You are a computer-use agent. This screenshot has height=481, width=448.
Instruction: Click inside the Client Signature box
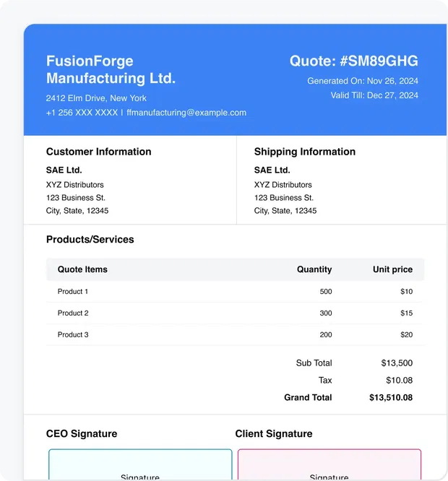point(329,466)
